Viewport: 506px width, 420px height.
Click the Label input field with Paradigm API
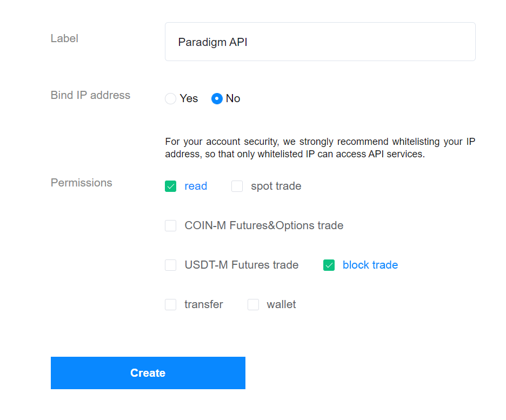[320, 42]
